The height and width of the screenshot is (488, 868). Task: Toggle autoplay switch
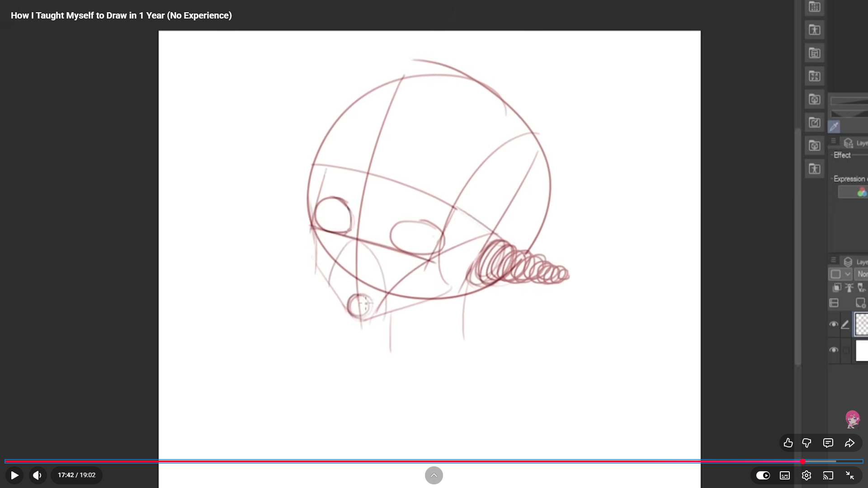click(x=763, y=475)
